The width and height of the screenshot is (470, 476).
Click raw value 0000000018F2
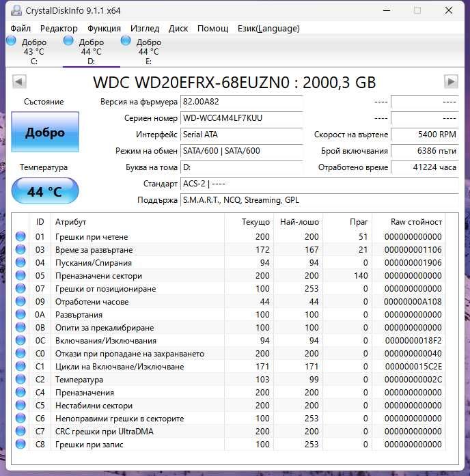click(413, 340)
